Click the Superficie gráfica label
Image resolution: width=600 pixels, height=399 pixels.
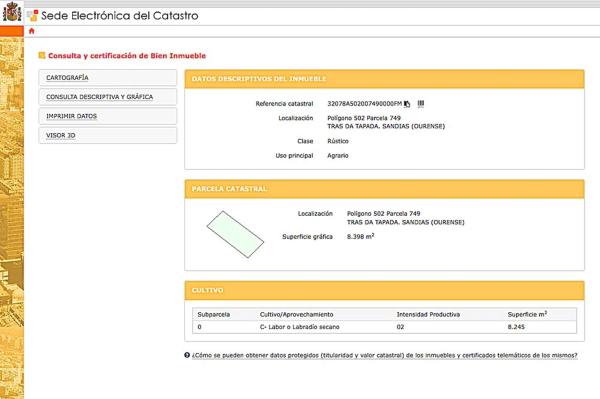click(307, 237)
